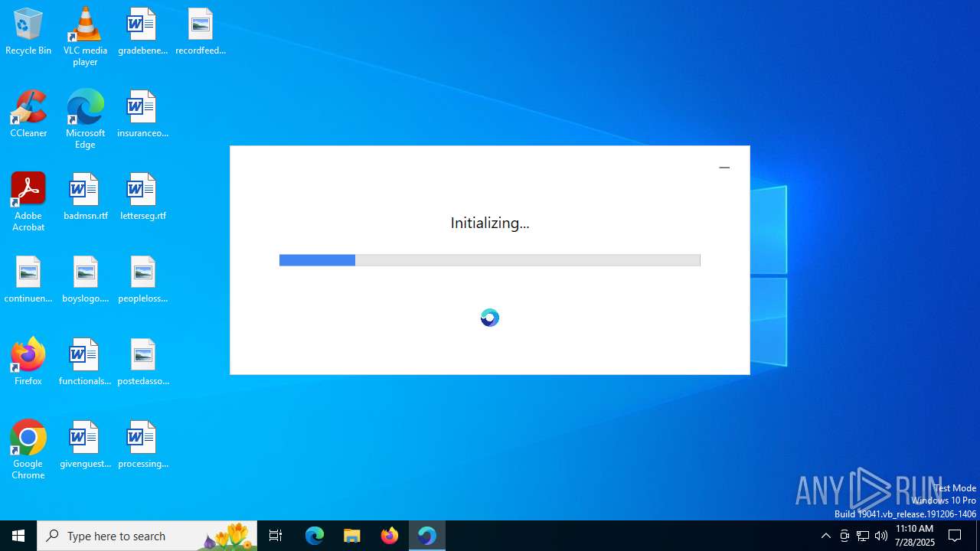This screenshot has height=551, width=980.
Task: Open the Windows Start menu
Action: click(18, 536)
